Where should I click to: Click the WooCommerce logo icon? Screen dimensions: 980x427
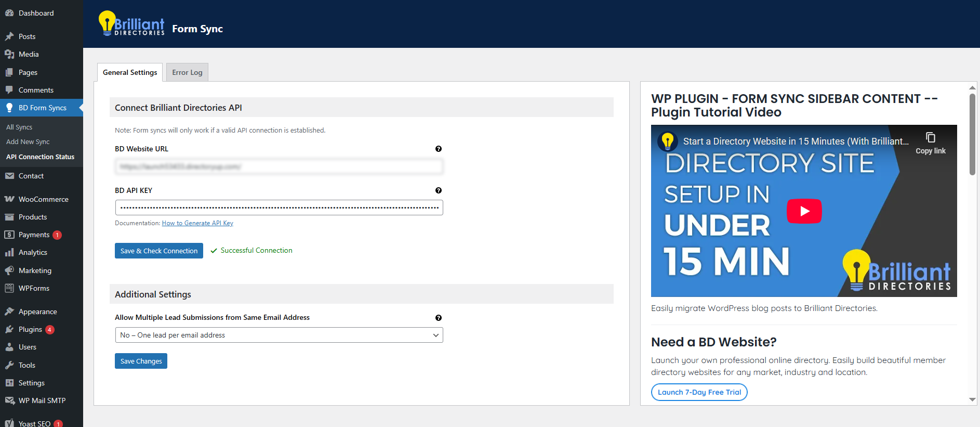[x=9, y=199]
